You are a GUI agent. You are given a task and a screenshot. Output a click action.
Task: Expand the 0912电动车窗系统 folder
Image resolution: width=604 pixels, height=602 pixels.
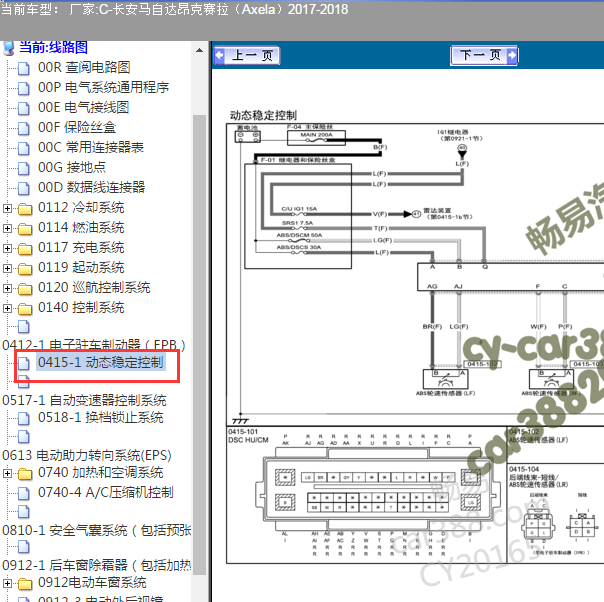7,584
